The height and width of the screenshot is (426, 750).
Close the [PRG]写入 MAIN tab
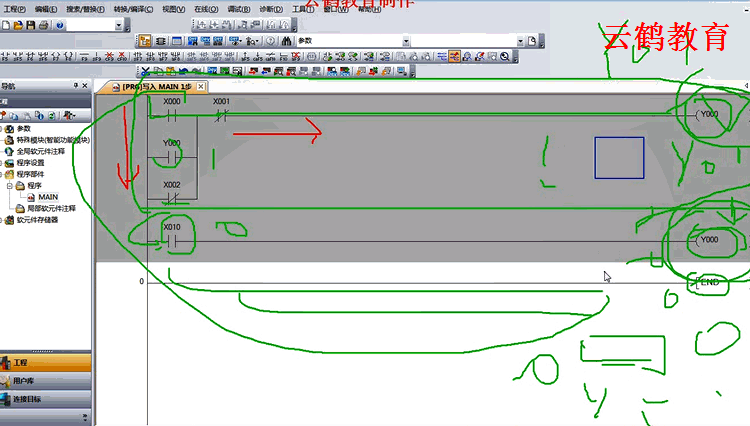[x=201, y=87]
